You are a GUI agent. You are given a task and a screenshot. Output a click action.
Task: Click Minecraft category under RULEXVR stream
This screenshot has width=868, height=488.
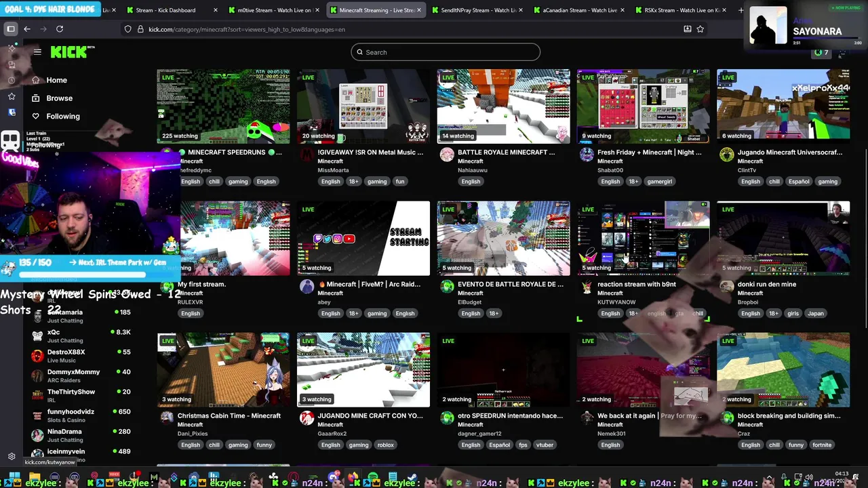tap(190, 293)
